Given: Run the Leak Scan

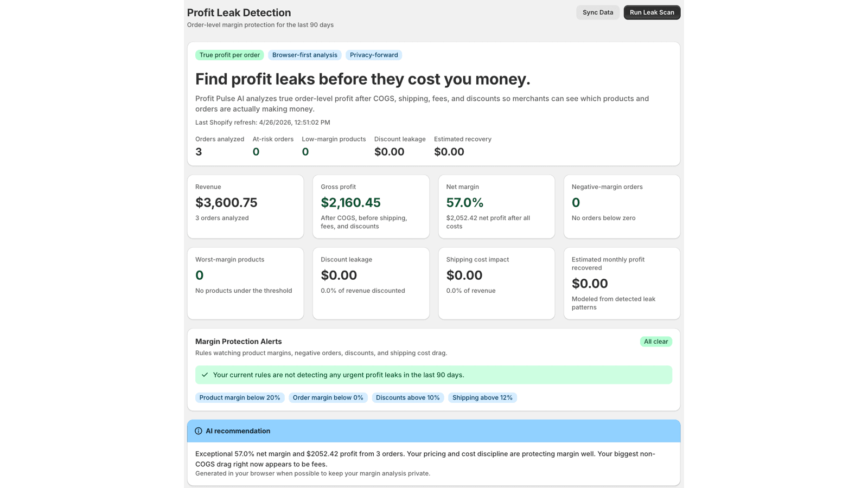Looking at the screenshot, I should (x=652, y=12).
